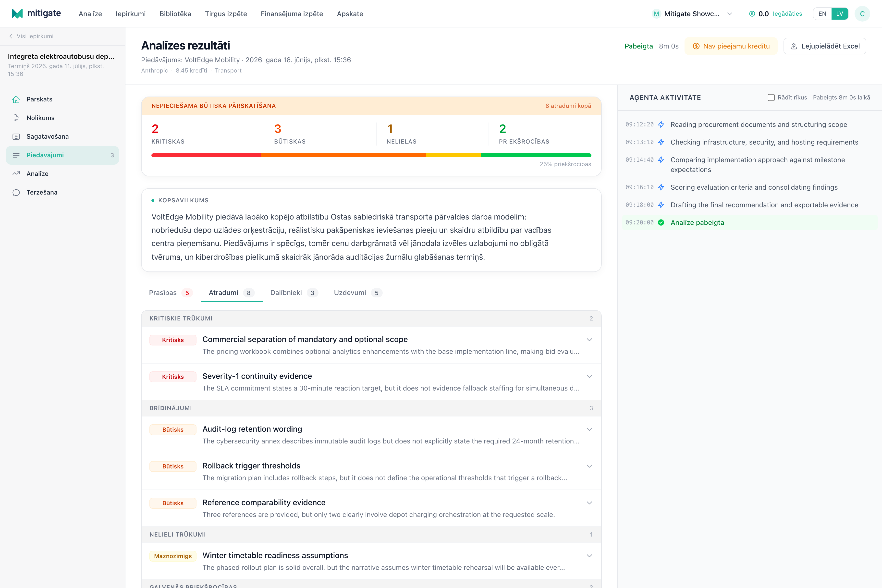Switch language to LV
This screenshot has height=588, width=882.
[x=840, y=14]
